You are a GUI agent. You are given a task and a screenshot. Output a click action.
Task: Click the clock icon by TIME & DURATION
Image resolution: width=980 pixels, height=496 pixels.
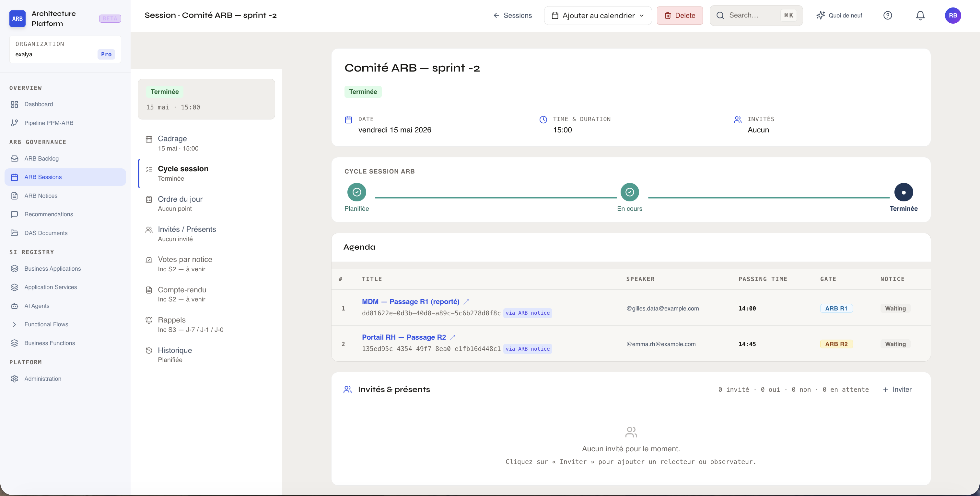point(543,120)
